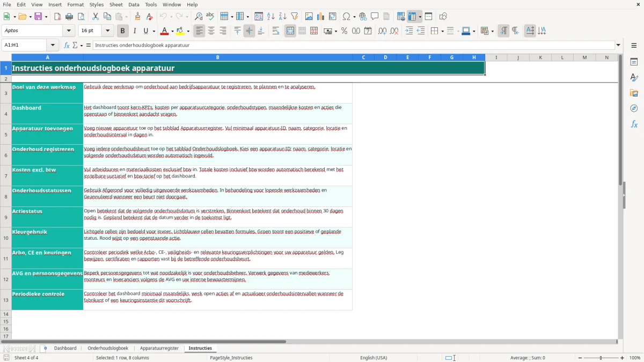Click the PageStyle_Instructies status field
Screen dimensions: 644x362
click(x=231, y=358)
